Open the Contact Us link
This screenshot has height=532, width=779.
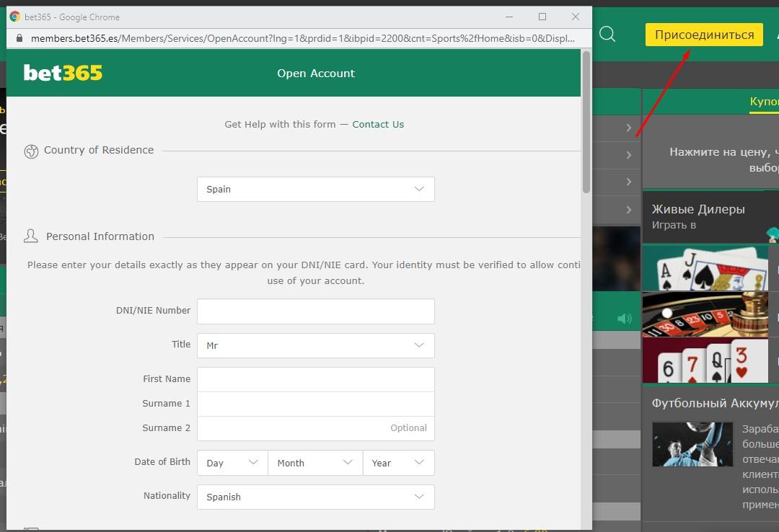click(x=378, y=124)
